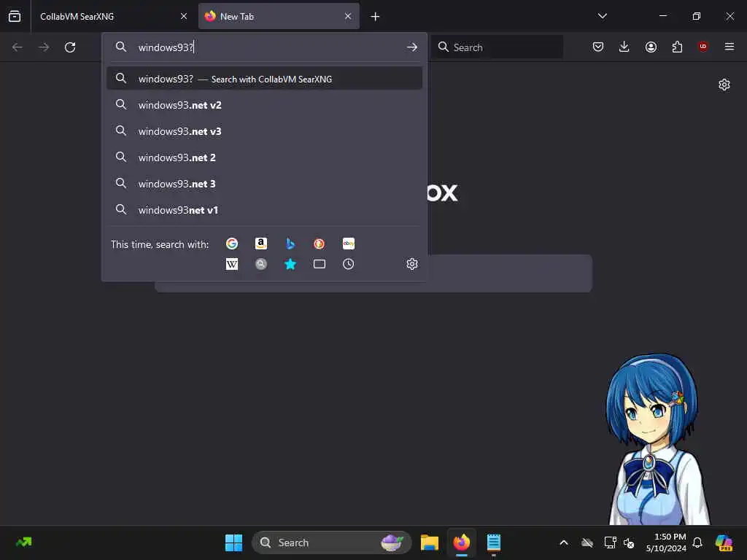
Task: Search this time with DuckDuckGo
Action: pyautogui.click(x=320, y=244)
